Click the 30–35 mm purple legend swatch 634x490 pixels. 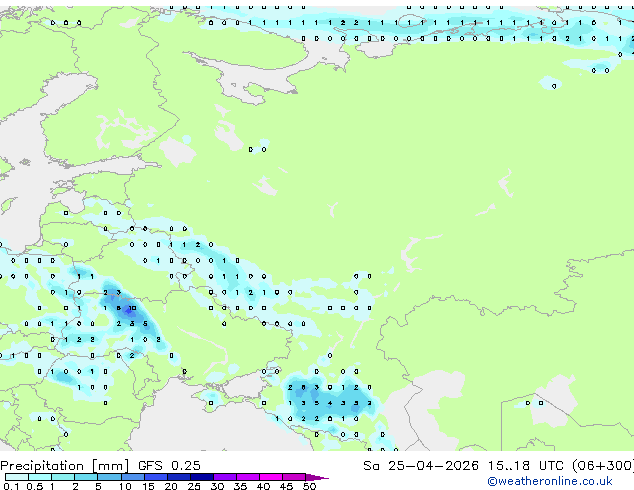pyautogui.click(x=224, y=477)
